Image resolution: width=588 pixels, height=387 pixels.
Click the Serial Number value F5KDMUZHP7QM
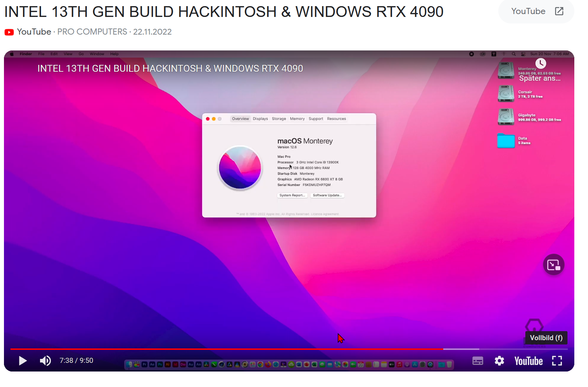(317, 185)
